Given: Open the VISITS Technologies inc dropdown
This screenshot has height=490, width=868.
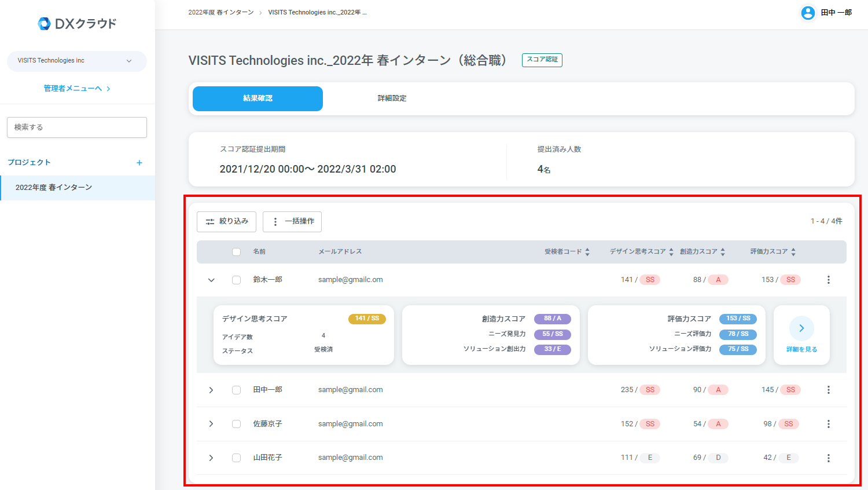Looking at the screenshot, I should (77, 61).
